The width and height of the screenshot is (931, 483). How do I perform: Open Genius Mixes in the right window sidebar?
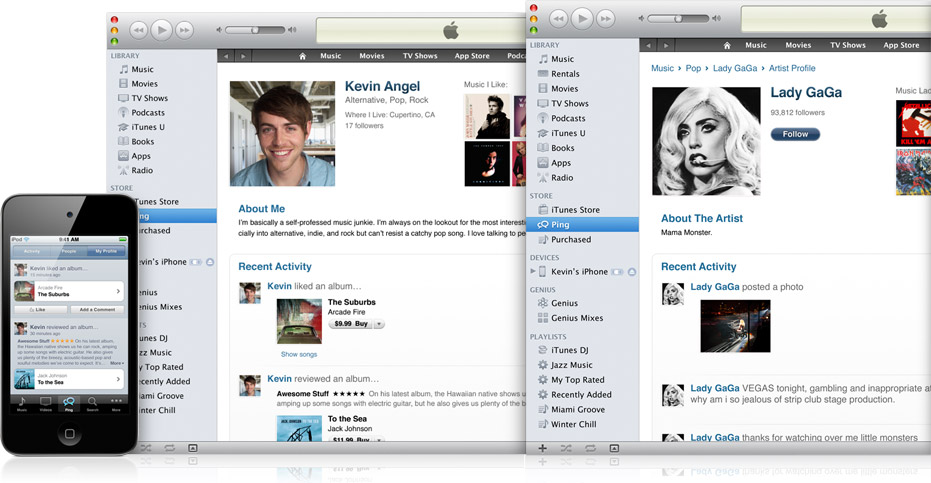(x=576, y=318)
